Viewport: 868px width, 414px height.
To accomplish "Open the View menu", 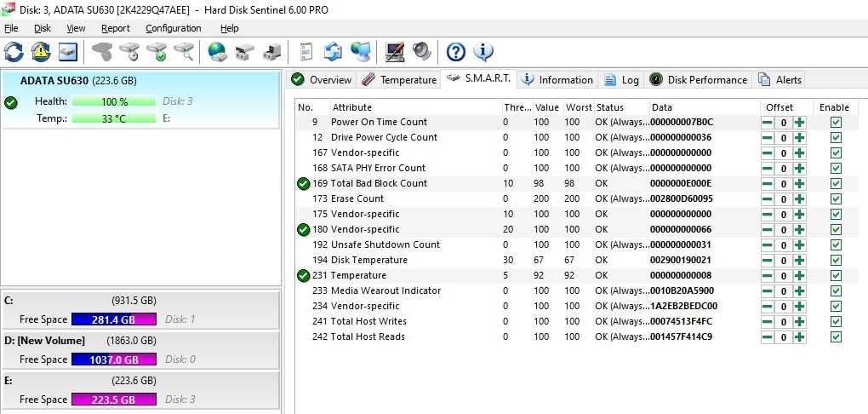I will 76,28.
